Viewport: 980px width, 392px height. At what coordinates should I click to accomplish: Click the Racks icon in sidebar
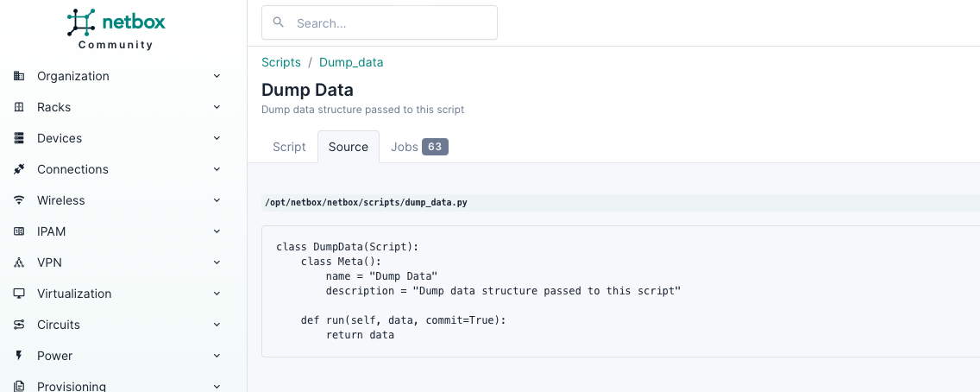point(19,107)
